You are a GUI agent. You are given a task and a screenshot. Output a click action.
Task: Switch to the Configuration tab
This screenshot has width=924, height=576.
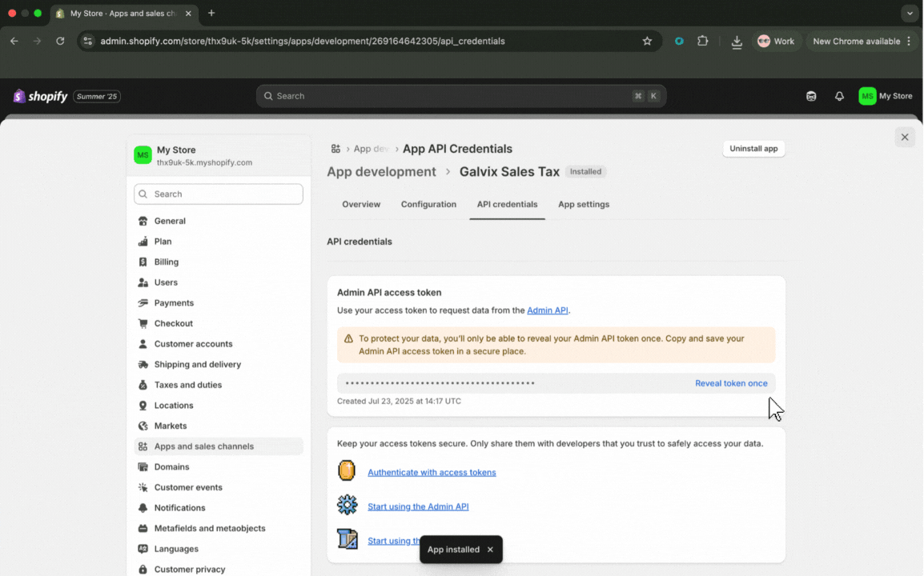coord(428,204)
